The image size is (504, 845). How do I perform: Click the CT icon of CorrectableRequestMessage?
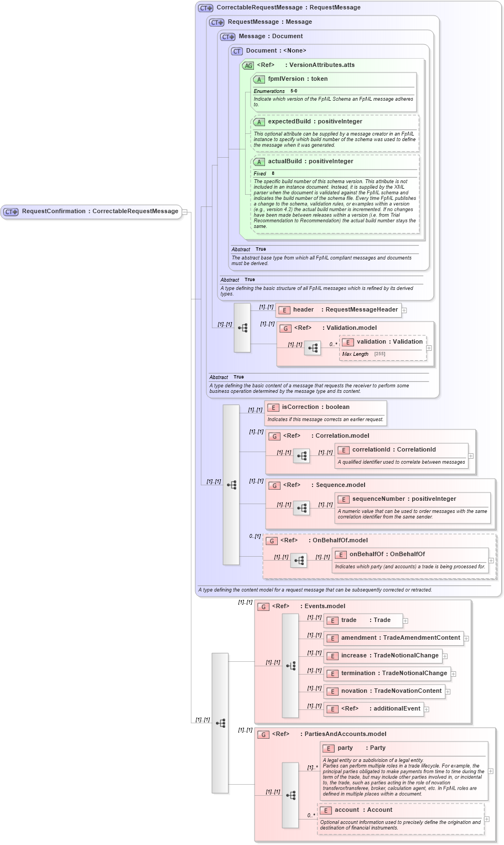pyautogui.click(x=206, y=8)
